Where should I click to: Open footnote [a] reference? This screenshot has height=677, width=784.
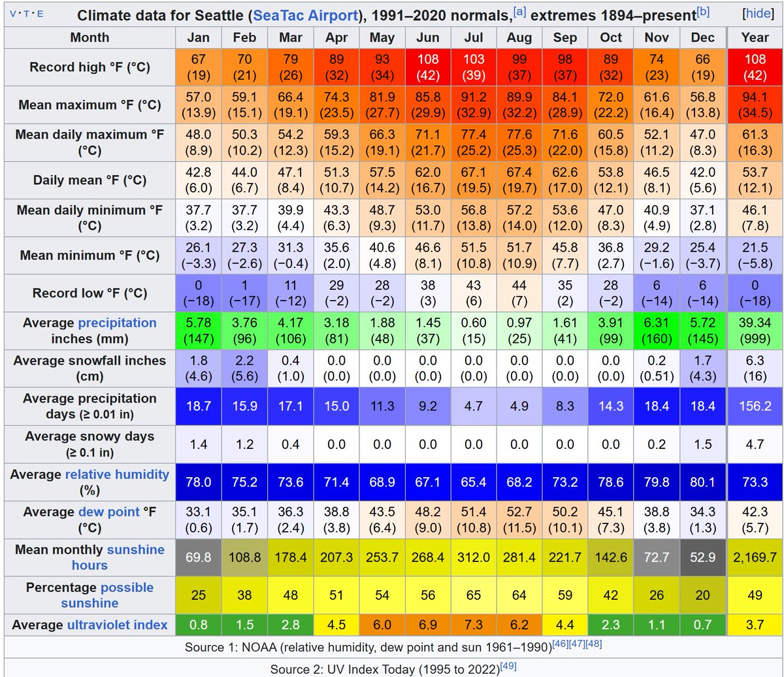click(x=520, y=11)
